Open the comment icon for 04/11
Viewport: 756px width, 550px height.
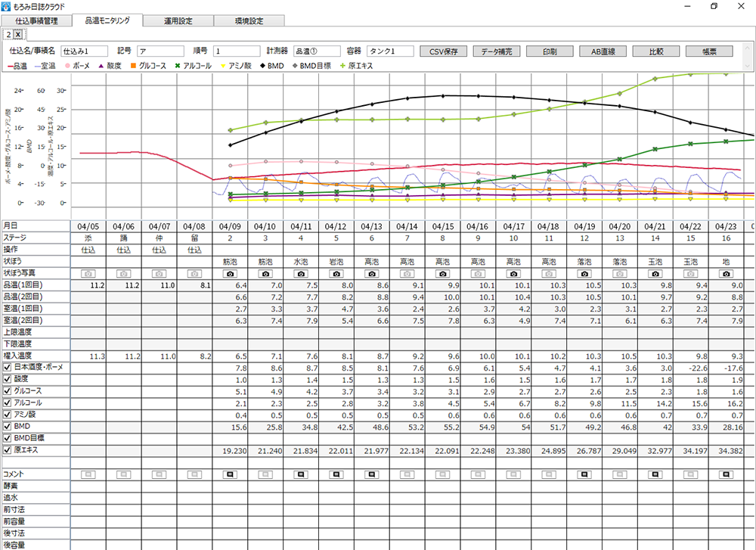click(302, 475)
